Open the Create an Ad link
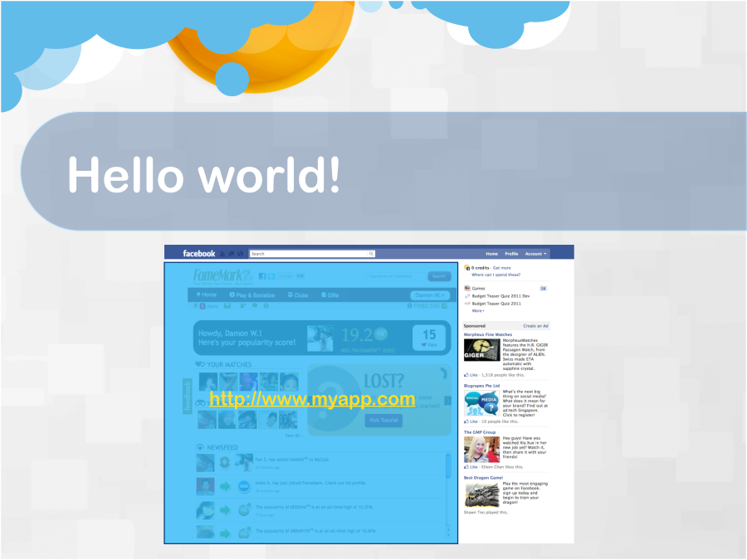The image size is (747, 560). (535, 326)
